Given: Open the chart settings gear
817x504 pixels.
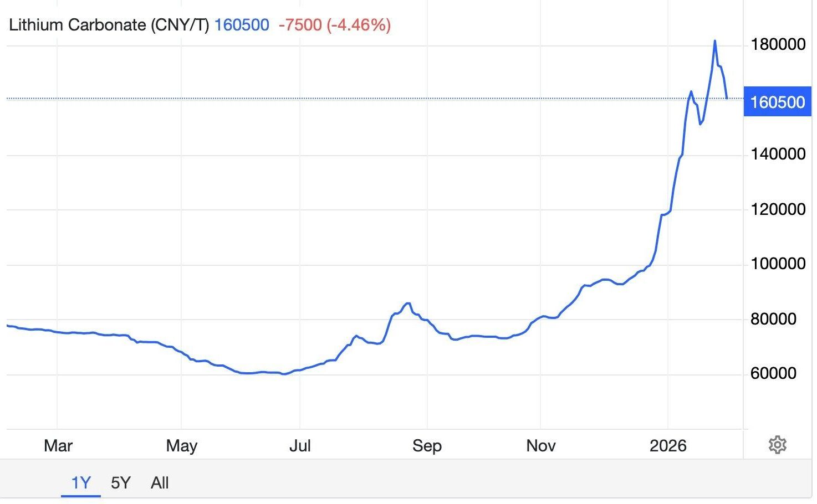Looking at the screenshot, I should 777,445.
